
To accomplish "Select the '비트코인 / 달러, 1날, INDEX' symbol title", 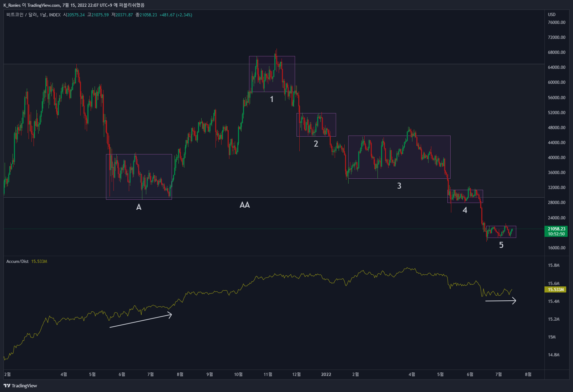I will point(34,15).
